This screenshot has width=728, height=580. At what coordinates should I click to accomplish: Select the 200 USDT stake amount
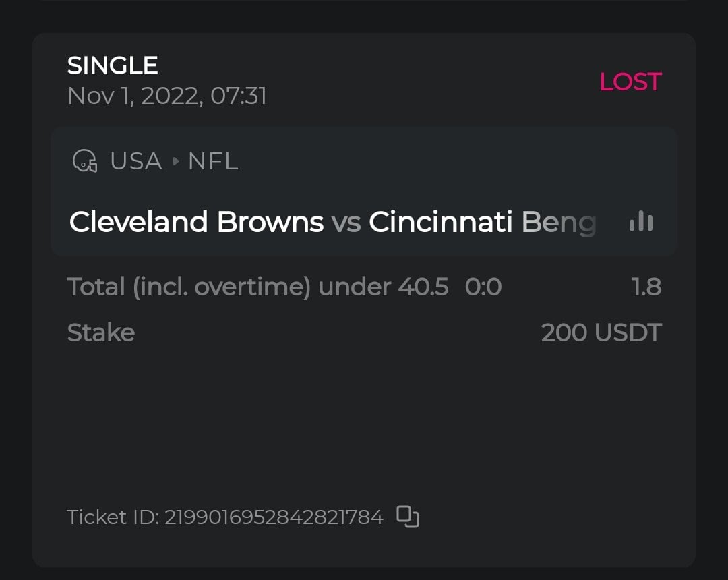[601, 332]
